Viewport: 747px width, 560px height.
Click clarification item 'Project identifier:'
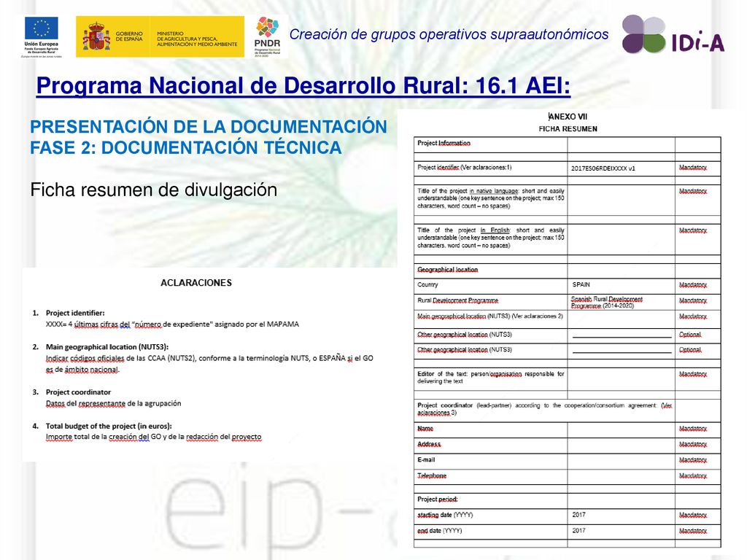coord(75,313)
